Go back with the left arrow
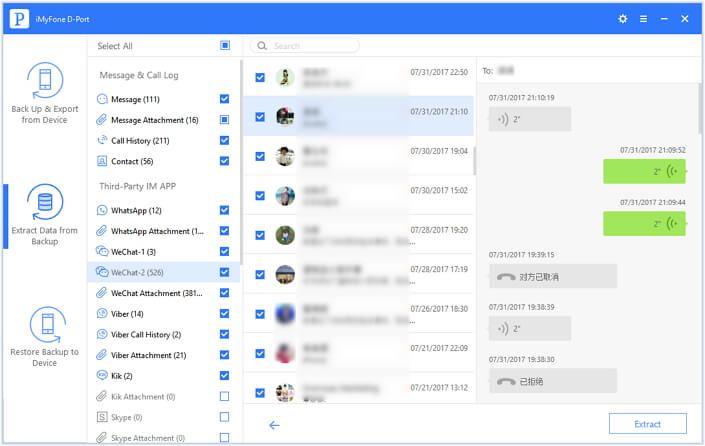Viewport: 705px width, 446px height. point(274,425)
